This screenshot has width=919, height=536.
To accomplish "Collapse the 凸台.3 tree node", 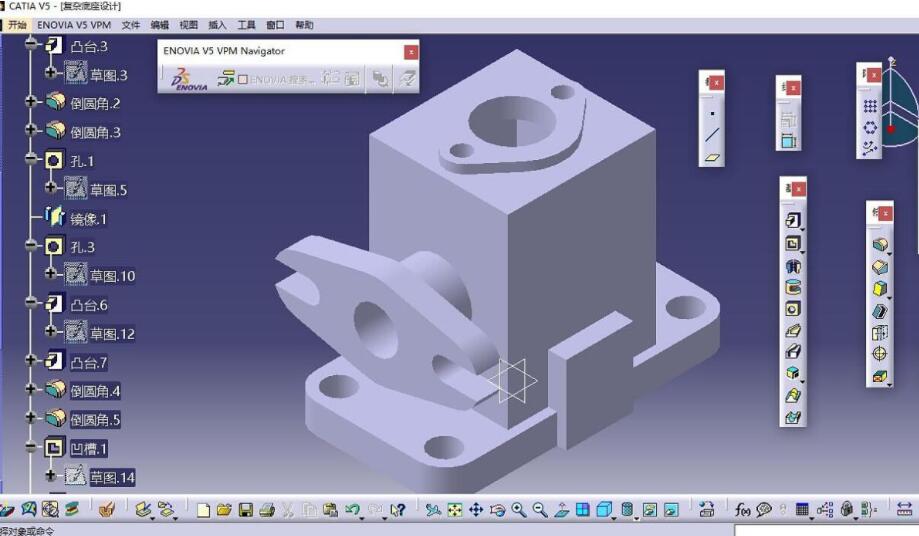I will 32,45.
